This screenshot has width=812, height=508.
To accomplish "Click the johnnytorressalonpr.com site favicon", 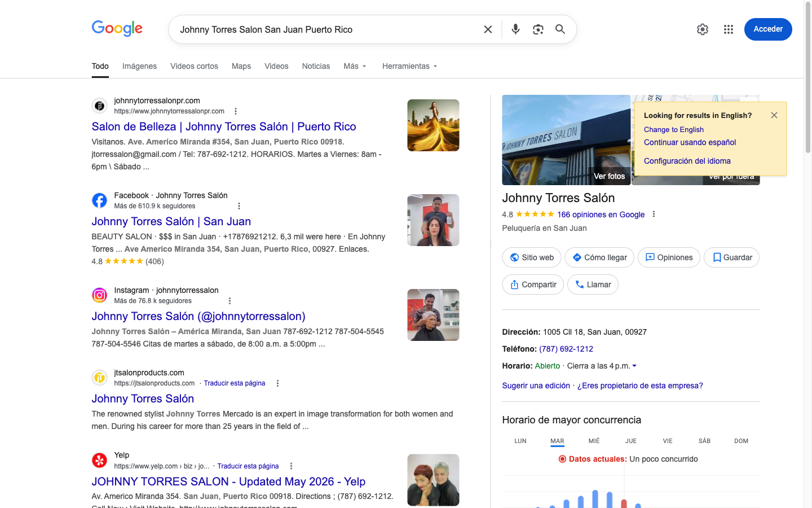I will [99, 106].
